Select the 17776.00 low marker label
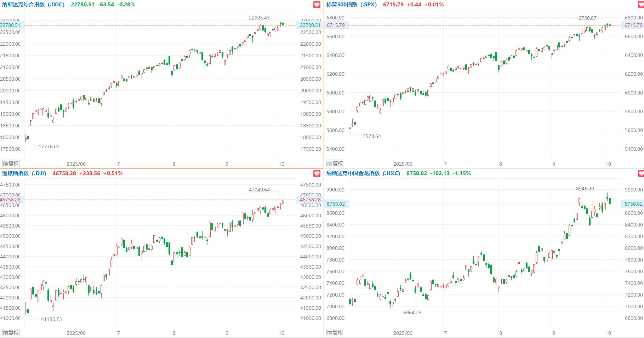644x338 pixels. [49, 147]
